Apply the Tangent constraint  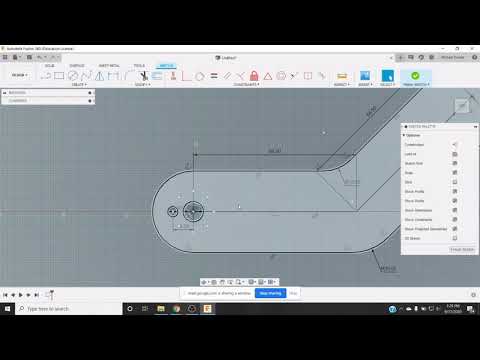pos(200,76)
